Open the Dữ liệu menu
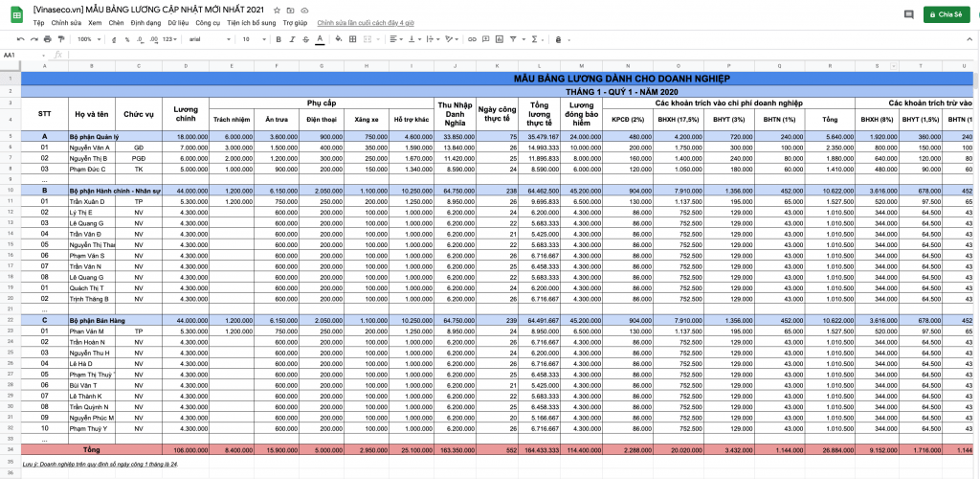The width and height of the screenshot is (980, 479). [177, 21]
